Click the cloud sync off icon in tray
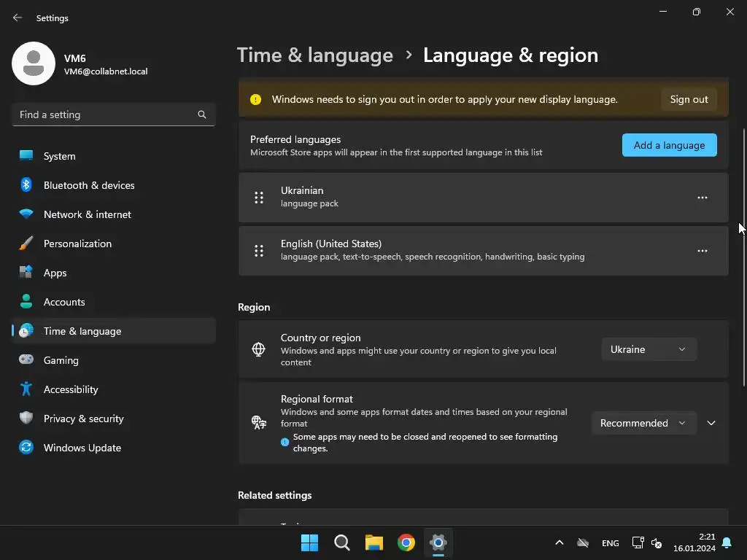This screenshot has width=747, height=560. [583, 542]
